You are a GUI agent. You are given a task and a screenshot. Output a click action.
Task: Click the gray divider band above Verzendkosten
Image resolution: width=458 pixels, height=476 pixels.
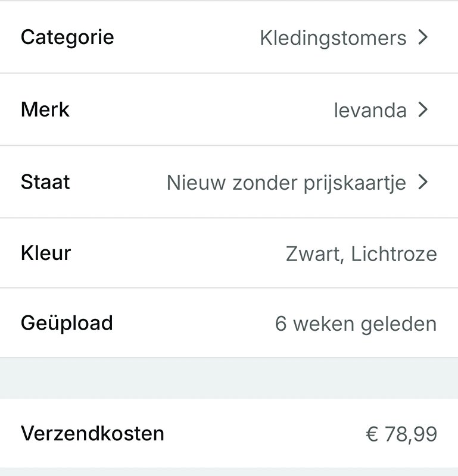click(x=229, y=378)
